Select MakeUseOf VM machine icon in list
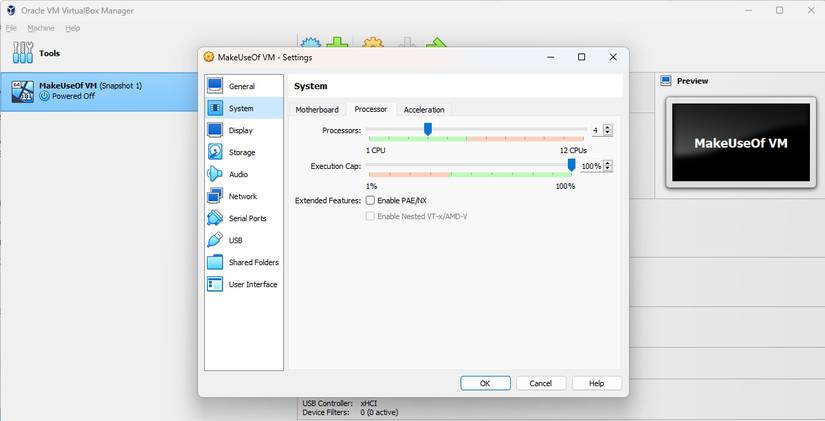Viewport: 825px width, 421px height. tap(23, 92)
